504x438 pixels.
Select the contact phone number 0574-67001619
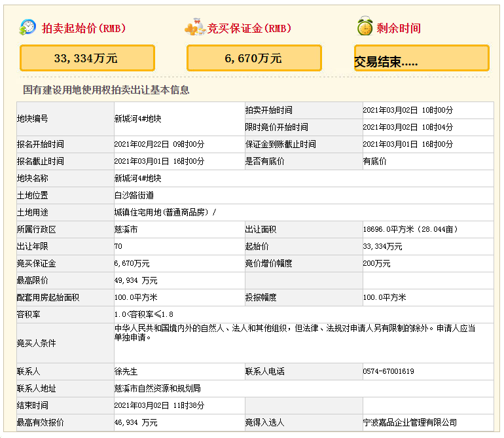388,371
